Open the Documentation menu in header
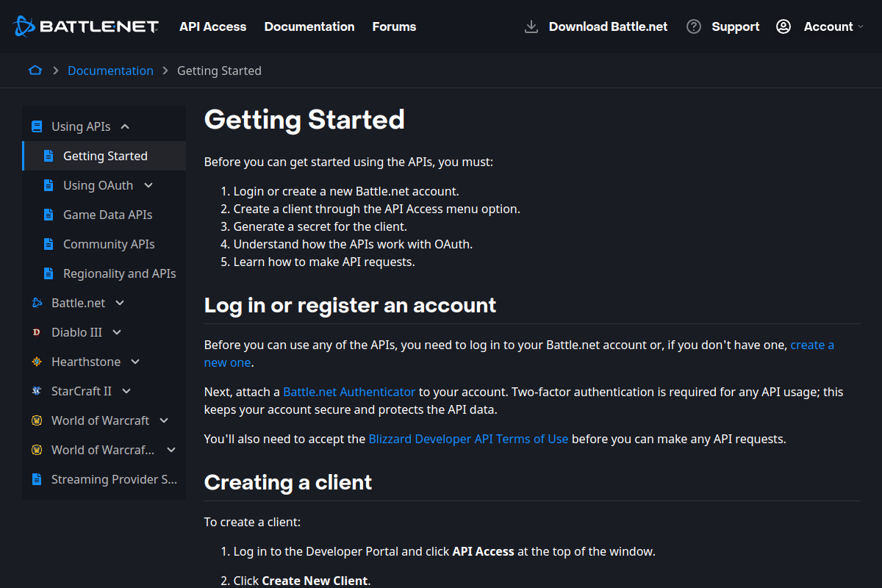 [x=309, y=26]
